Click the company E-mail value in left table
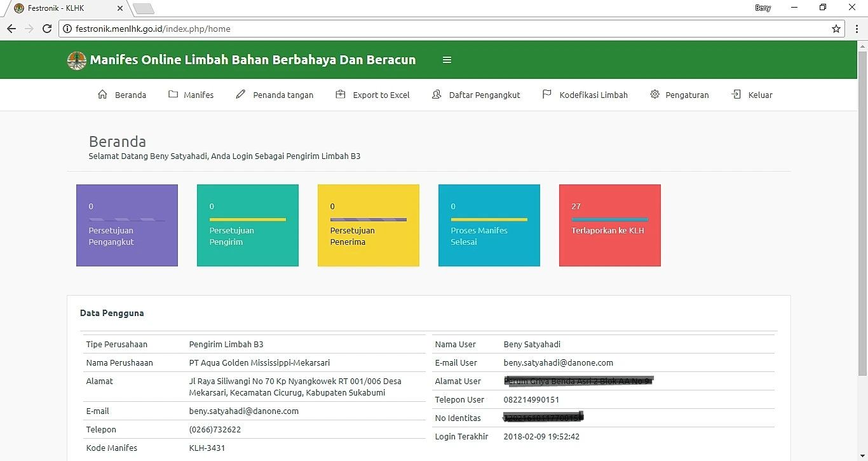Image resolution: width=868 pixels, height=461 pixels. point(244,411)
